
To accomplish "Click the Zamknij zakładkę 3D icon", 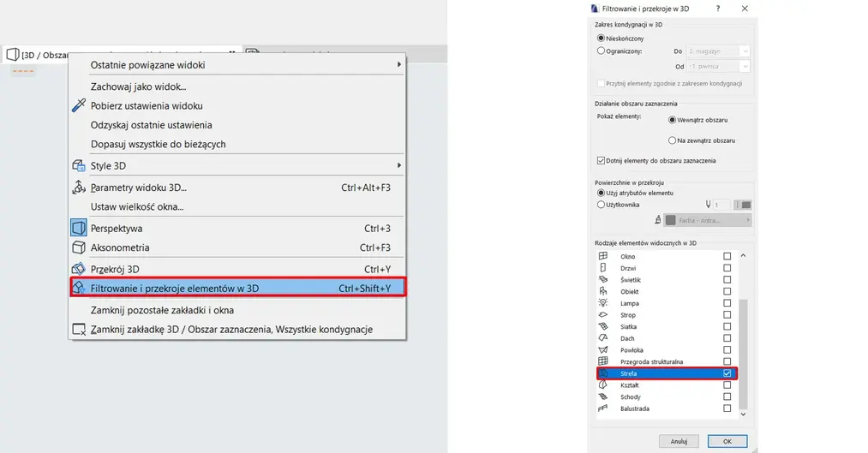I will point(79,329).
